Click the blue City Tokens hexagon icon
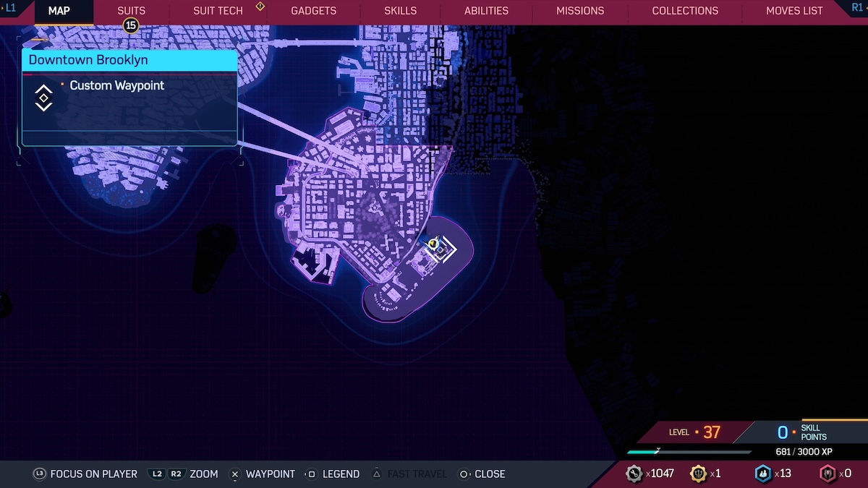This screenshot has height=488, width=868. point(762,474)
